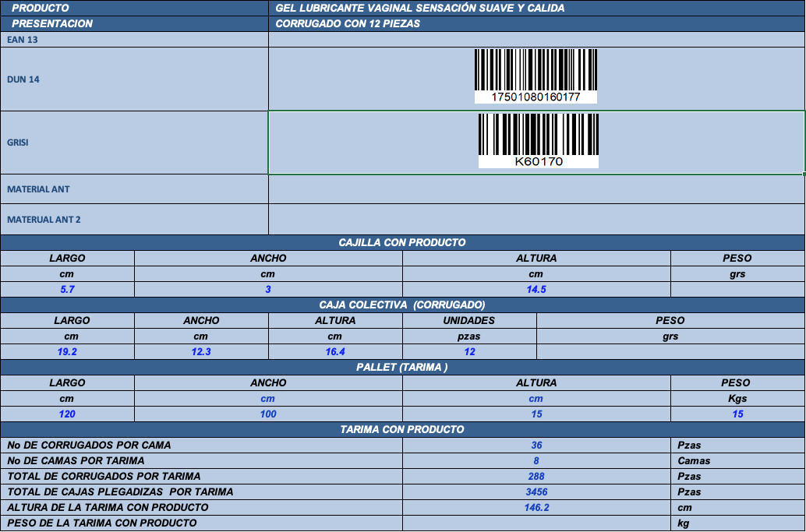The height and width of the screenshot is (532, 806).
Task: Click the ANCHO header in CAJILLA CON PRODUCTO section
Action: tap(268, 259)
